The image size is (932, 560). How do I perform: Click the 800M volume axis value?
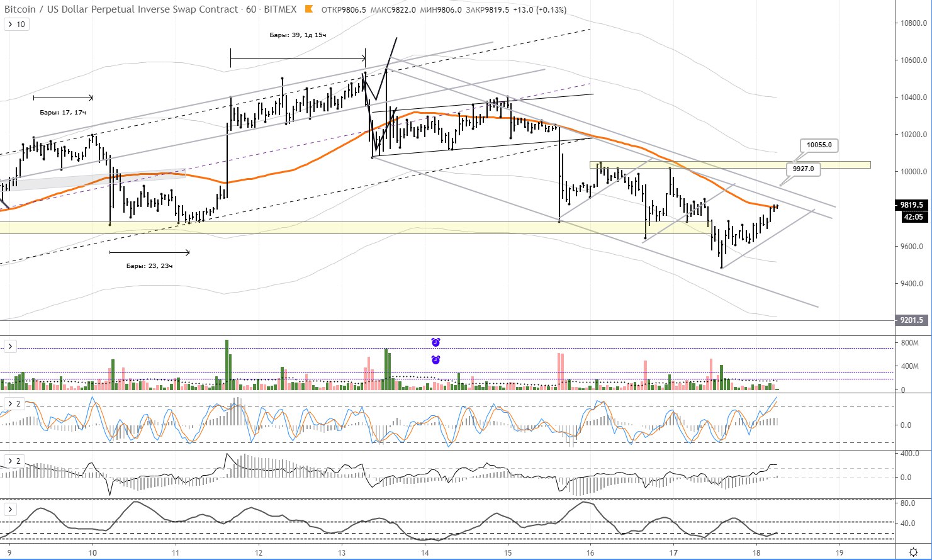[x=911, y=343]
